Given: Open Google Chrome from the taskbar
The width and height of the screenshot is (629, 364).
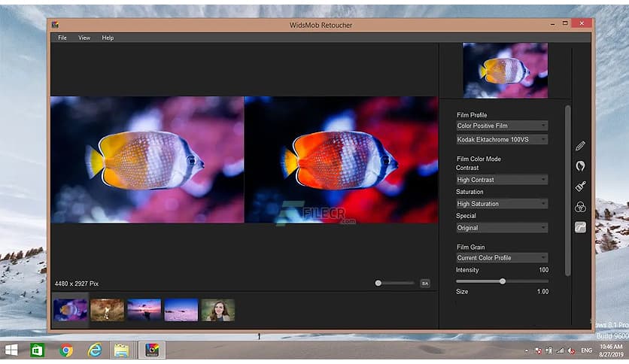Looking at the screenshot, I should tap(66, 350).
